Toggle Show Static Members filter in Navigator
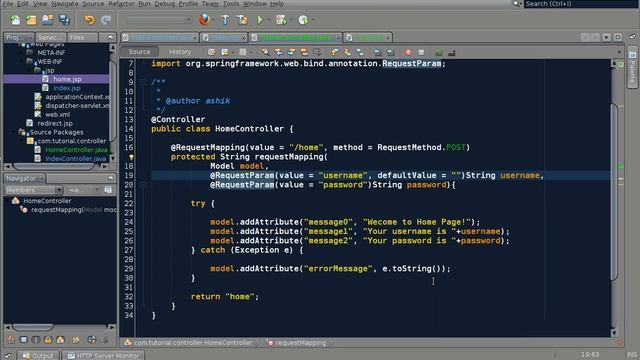The height and width of the screenshot is (360, 640). pos(36,340)
